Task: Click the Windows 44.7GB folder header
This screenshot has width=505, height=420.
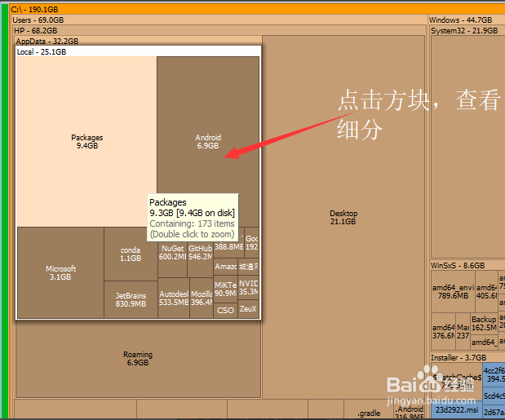Action: click(467, 20)
